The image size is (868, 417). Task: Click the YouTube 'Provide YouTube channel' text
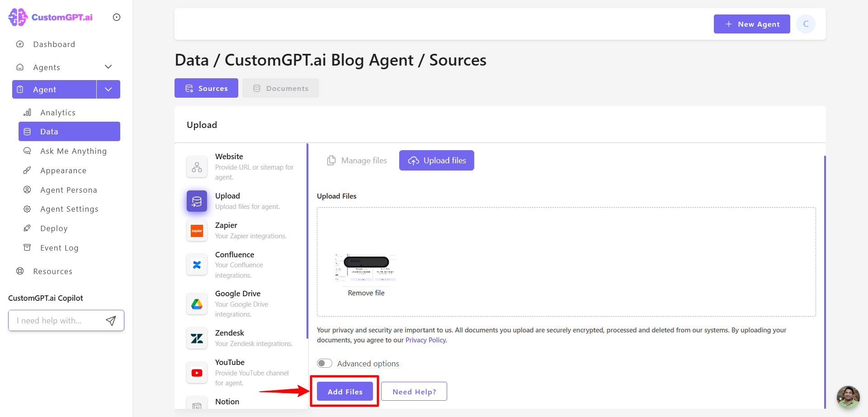click(x=252, y=378)
